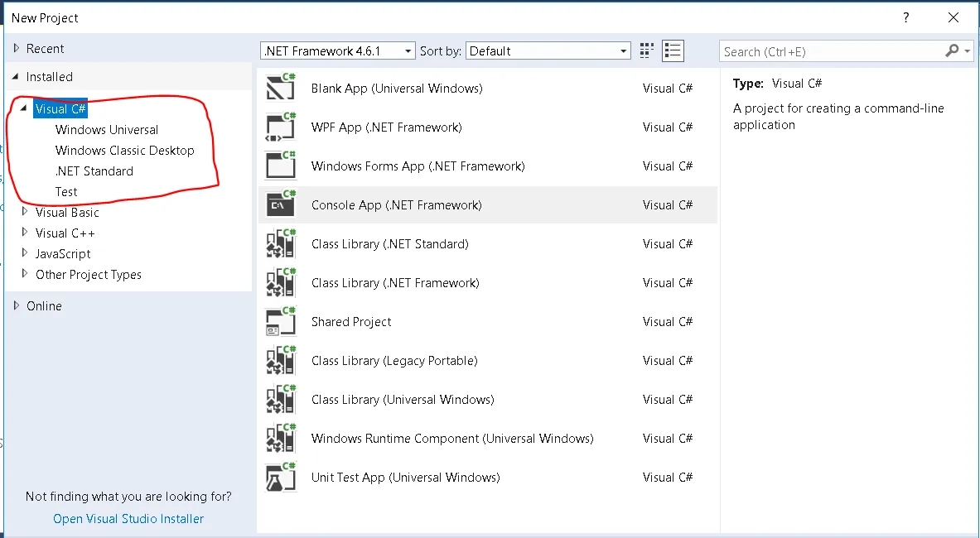Select Unit Test App (Universal Windows) name
The height and width of the screenshot is (538, 980).
pos(406,478)
